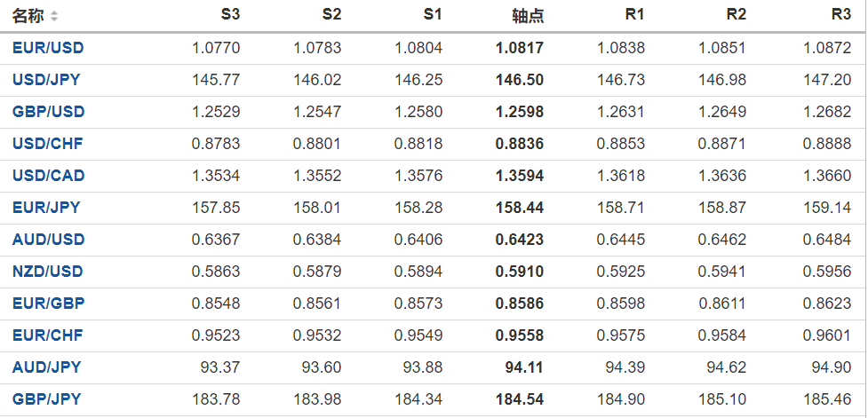The image size is (868, 418).
Task: Open the USD/JPY currency pair link
Action: click(x=46, y=80)
